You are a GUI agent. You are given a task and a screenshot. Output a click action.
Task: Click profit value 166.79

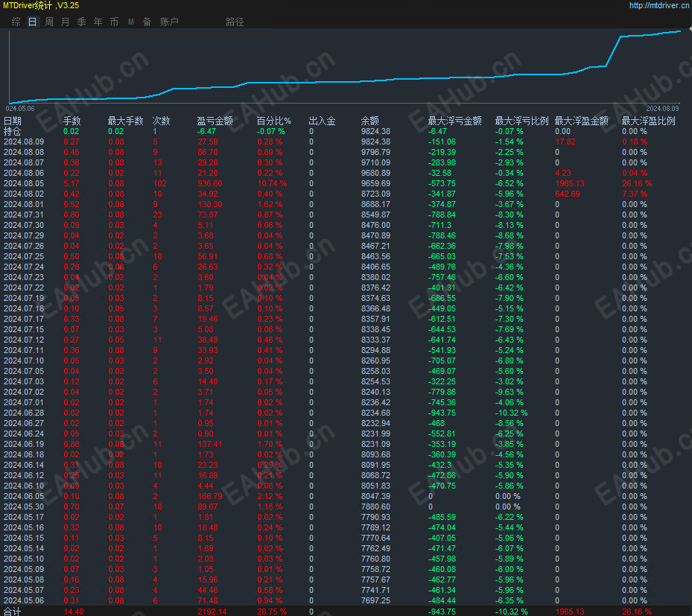click(x=210, y=496)
